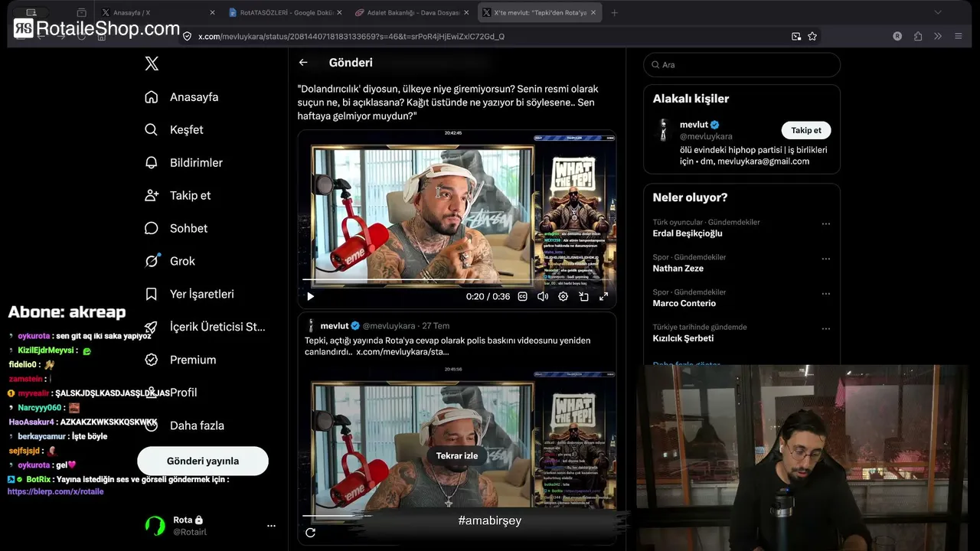Bookmark this page with the star
Viewport: 980px width, 551px height.
812,36
